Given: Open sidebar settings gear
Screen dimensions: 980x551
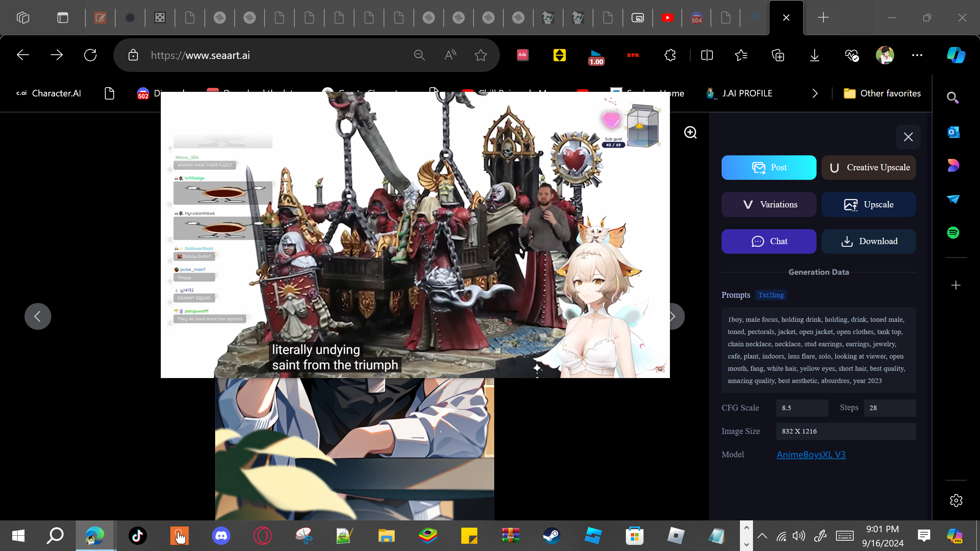Looking at the screenshot, I should [x=956, y=500].
